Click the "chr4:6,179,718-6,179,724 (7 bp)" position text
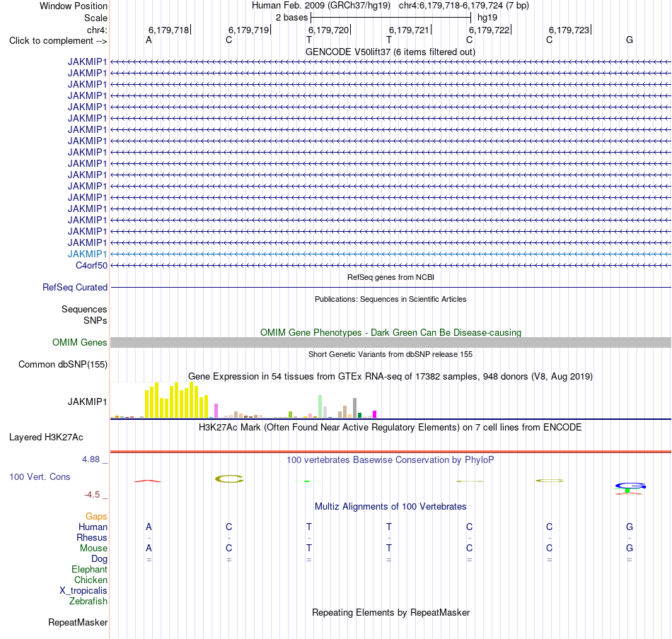This screenshot has height=639, width=672. tap(464, 6)
